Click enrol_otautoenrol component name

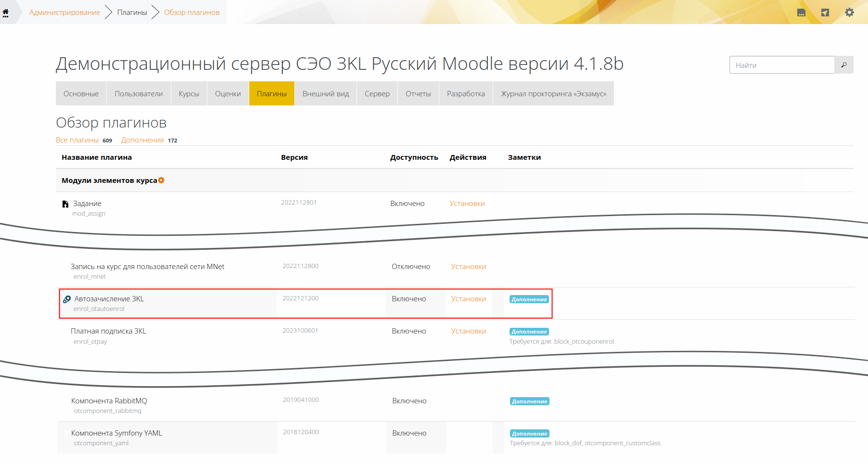tap(99, 309)
